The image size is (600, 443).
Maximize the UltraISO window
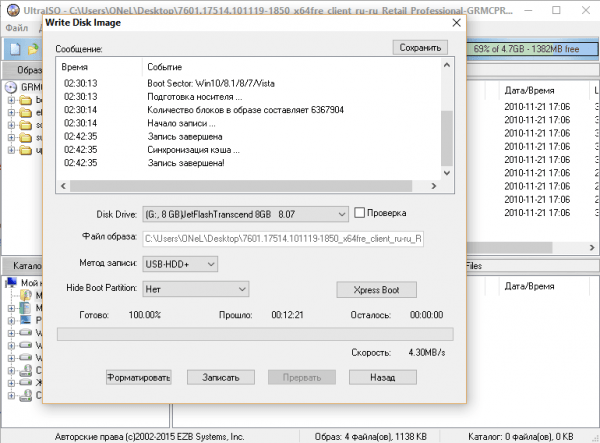[x=556, y=10]
